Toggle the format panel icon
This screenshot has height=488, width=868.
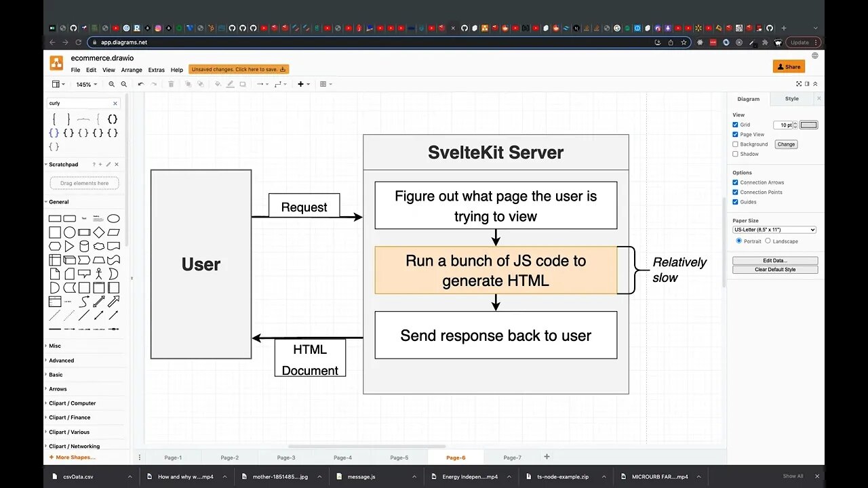(807, 84)
